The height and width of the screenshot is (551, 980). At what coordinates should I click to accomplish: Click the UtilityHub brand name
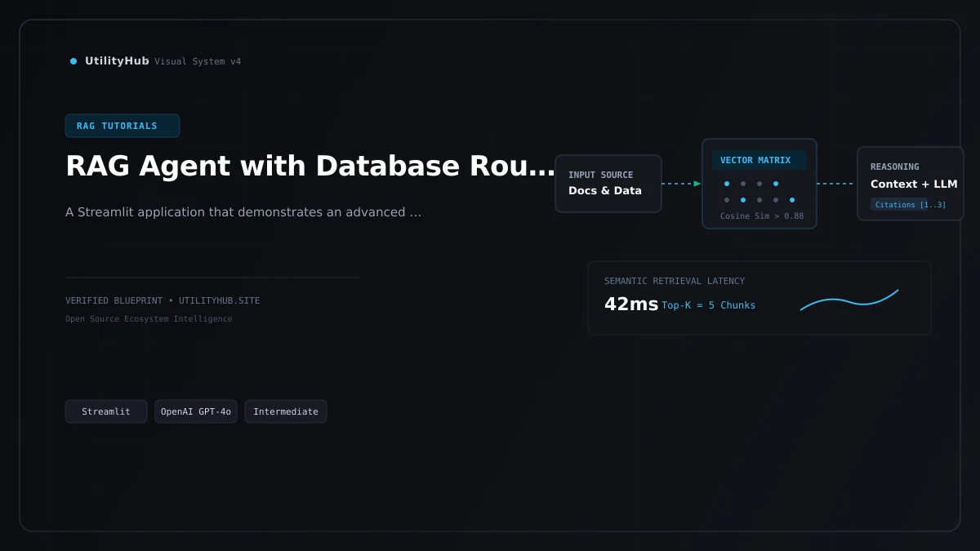pyautogui.click(x=117, y=61)
